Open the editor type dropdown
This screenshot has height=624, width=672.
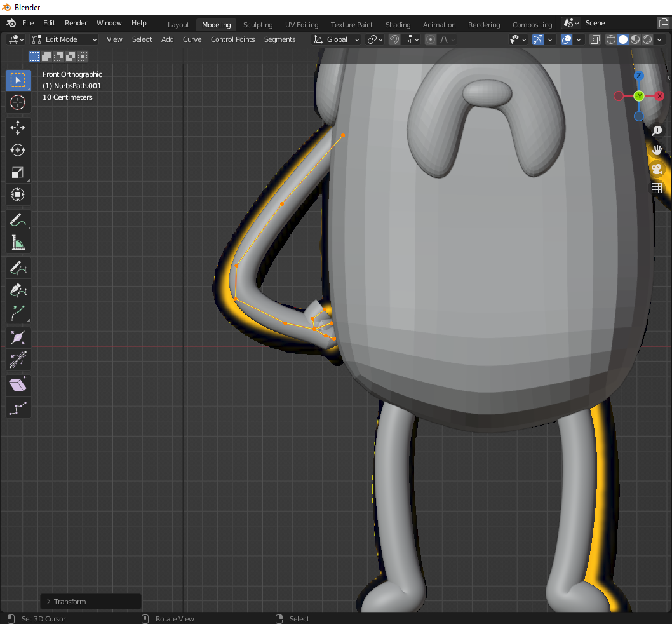[x=16, y=40]
